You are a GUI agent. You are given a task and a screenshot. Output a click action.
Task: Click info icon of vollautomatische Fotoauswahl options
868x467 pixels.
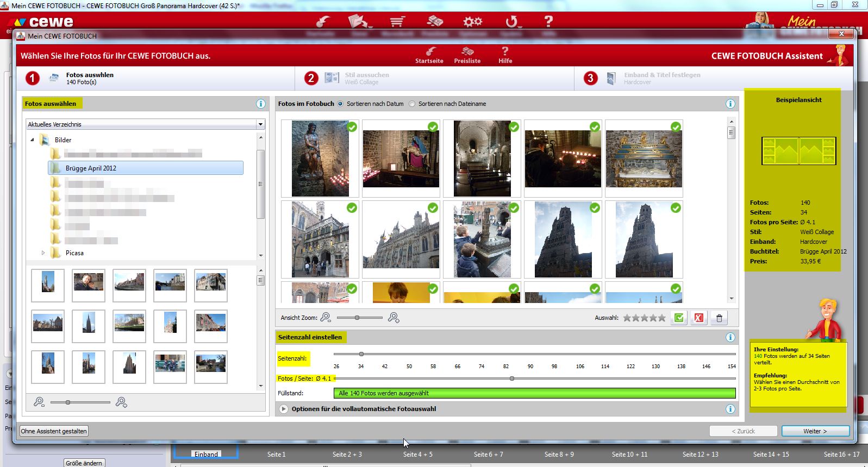[730, 409]
